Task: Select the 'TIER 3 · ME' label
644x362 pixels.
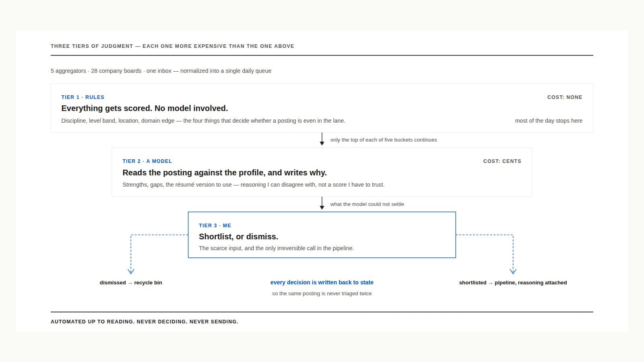Action: tap(215, 226)
